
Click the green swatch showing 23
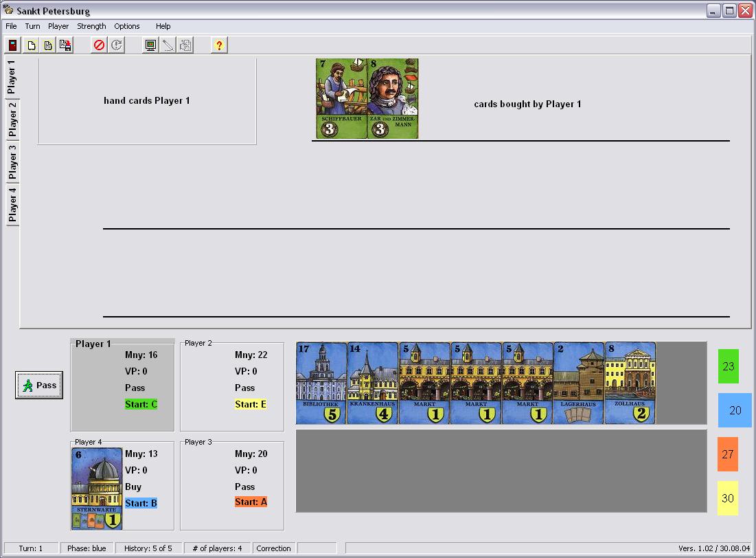pos(728,366)
